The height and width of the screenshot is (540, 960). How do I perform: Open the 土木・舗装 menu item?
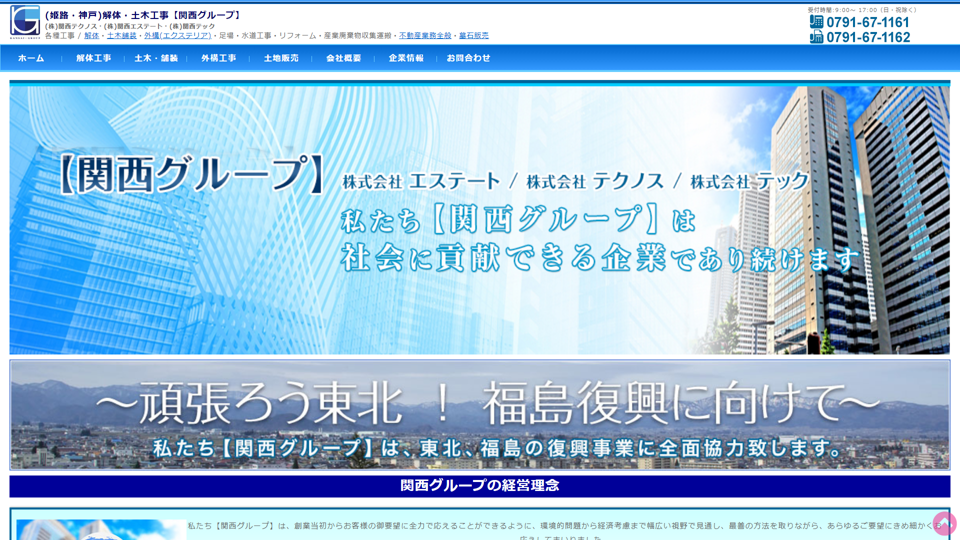click(156, 59)
